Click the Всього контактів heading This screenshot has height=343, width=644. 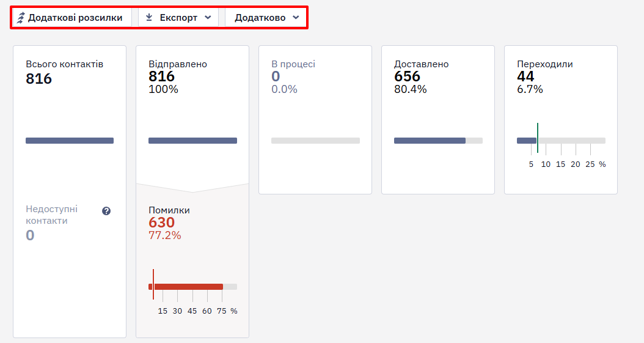(65, 64)
